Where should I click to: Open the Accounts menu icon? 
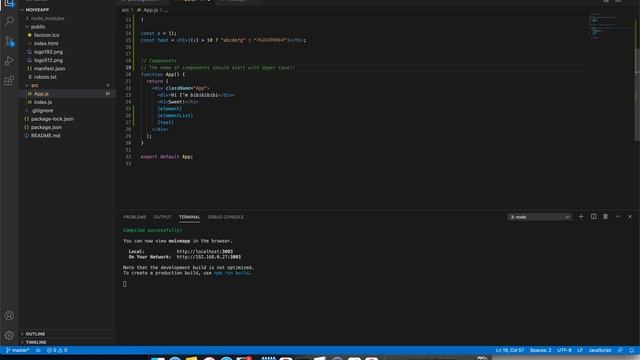click(x=9, y=316)
